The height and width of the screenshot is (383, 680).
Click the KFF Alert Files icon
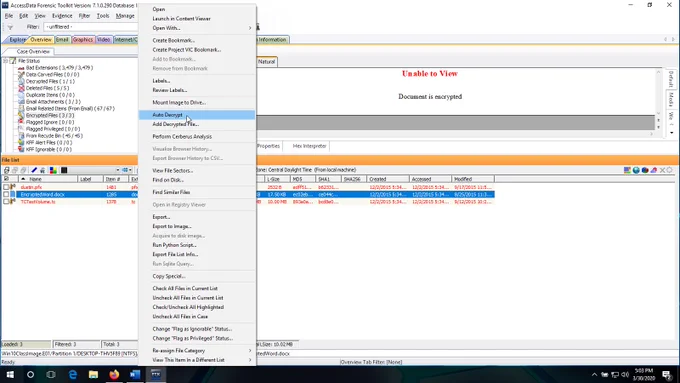[x=21, y=142]
